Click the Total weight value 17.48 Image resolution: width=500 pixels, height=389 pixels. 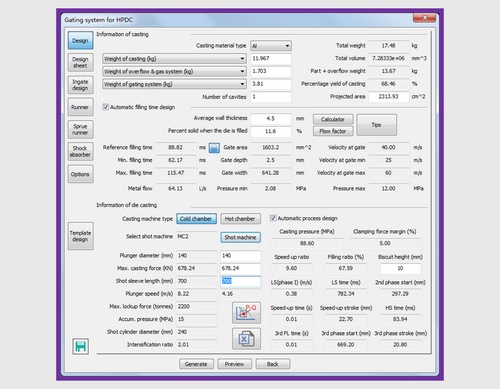tap(389, 46)
